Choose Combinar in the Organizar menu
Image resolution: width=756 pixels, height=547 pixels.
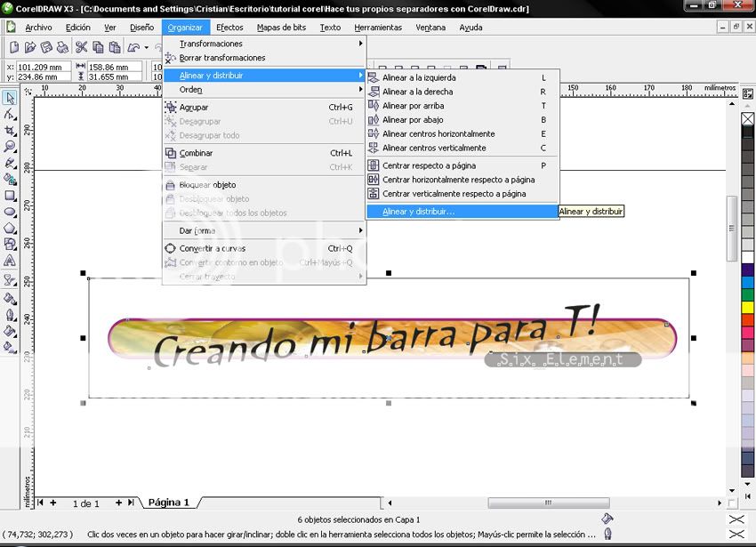pos(264,153)
